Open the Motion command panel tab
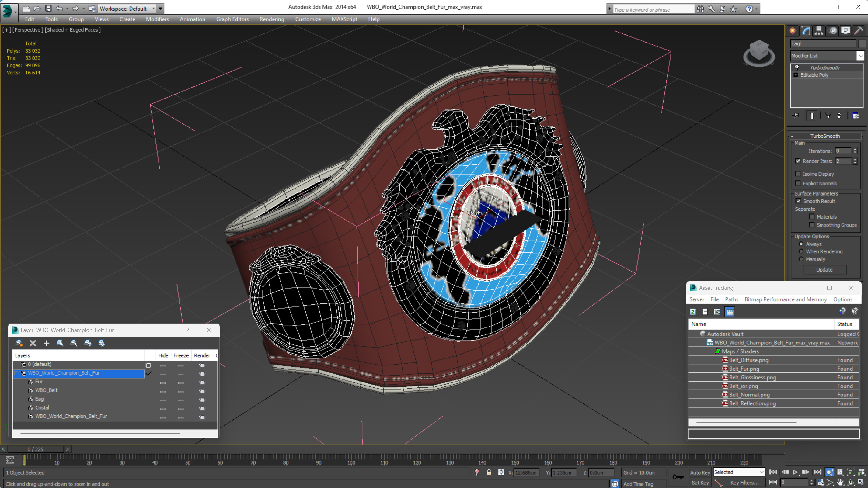This screenshot has height=488, width=868. click(833, 31)
